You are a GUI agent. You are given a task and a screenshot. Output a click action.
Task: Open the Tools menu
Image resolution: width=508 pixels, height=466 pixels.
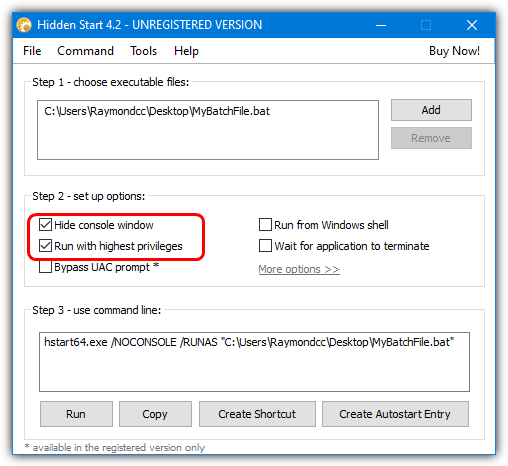tap(143, 51)
